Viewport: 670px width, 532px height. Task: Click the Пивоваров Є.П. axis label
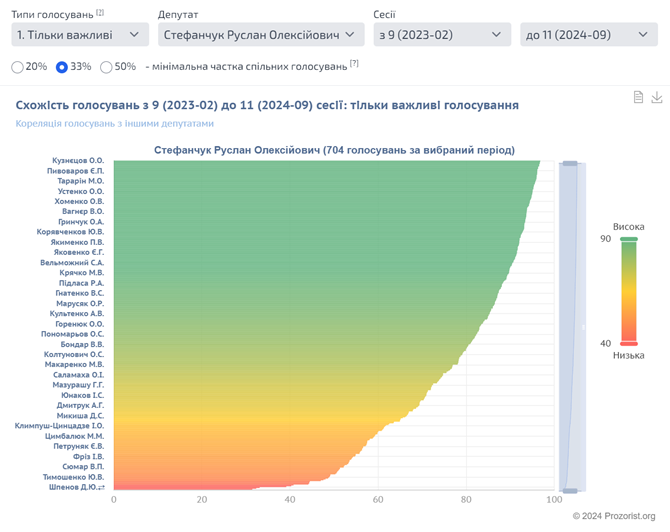(x=76, y=171)
